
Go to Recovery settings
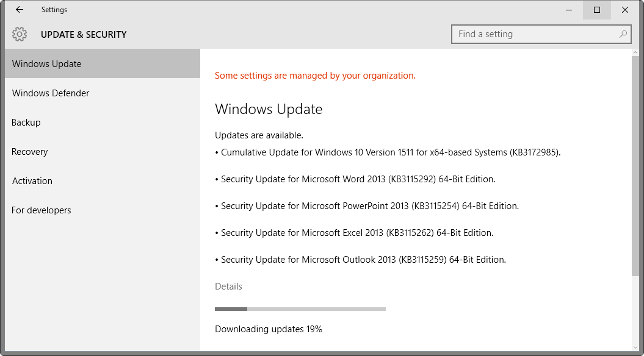pos(103,152)
